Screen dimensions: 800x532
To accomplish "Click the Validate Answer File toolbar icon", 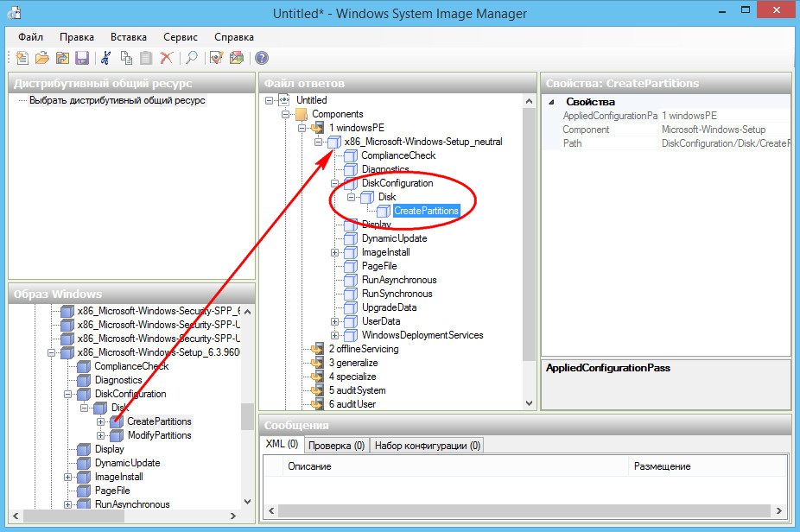I will (x=216, y=58).
